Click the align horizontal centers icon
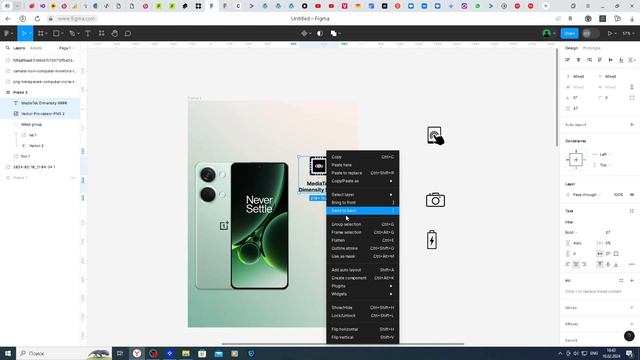The height and width of the screenshot is (360, 640). pyautogui.click(x=578, y=60)
